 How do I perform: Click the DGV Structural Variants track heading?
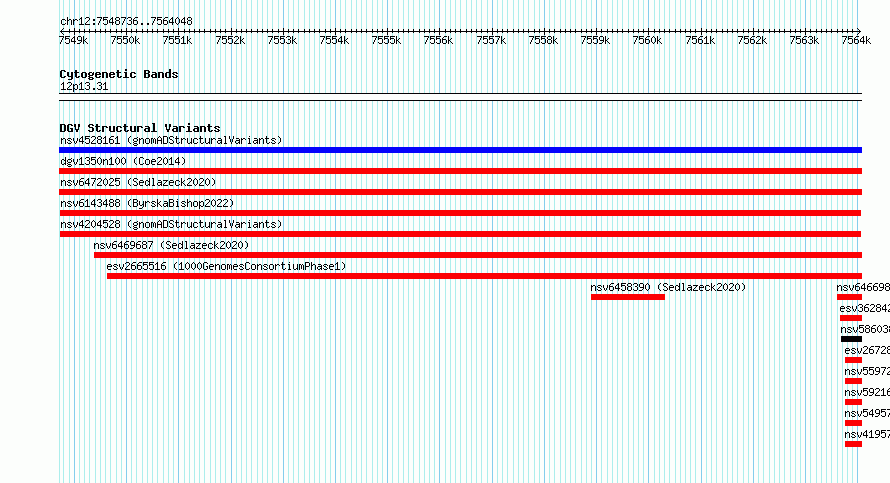140,128
